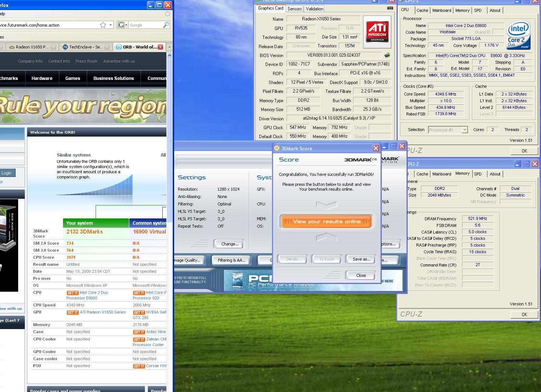
Task: Click OK in the lower CPU-Z window
Action: click(x=524, y=314)
